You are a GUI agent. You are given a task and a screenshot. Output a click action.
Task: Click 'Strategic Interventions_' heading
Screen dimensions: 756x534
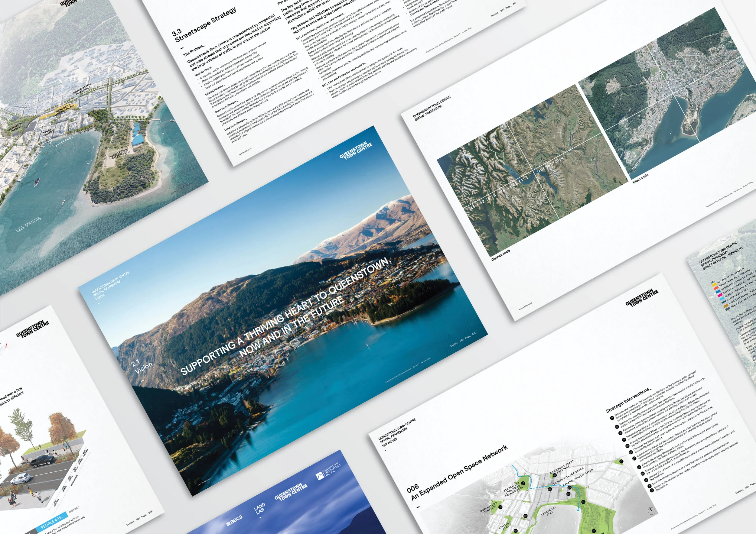point(629,400)
